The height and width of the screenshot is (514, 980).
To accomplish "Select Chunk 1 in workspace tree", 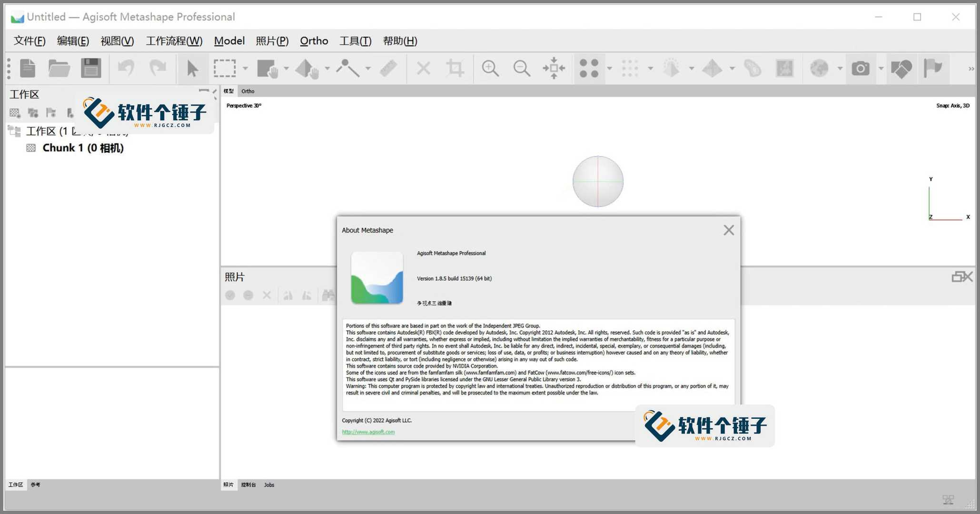I will (x=83, y=148).
